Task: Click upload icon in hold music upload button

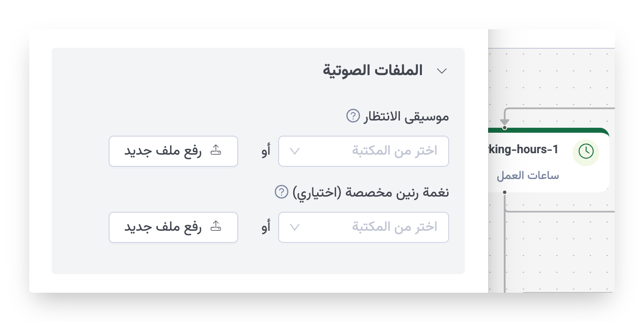Action: (x=216, y=151)
